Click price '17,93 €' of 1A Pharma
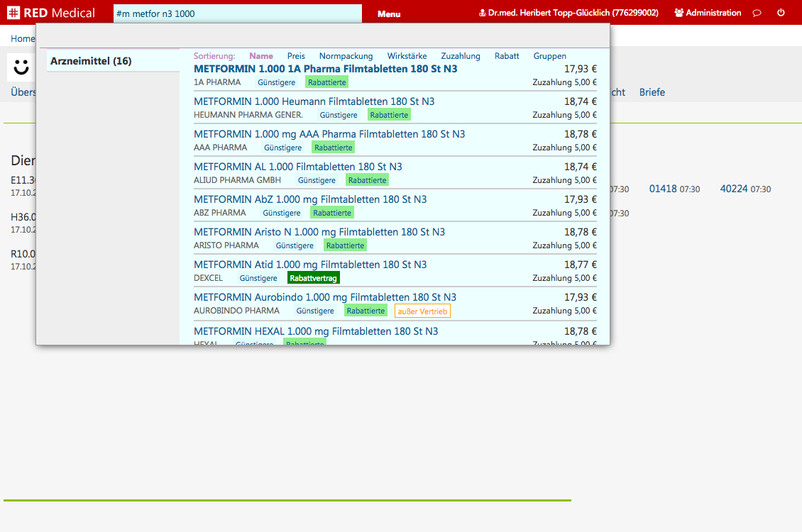The height and width of the screenshot is (532, 802). click(580, 69)
